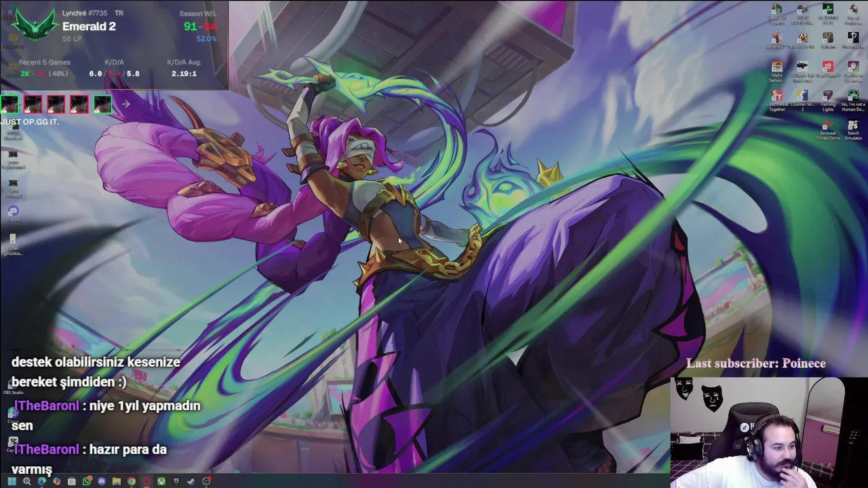The width and height of the screenshot is (868, 488).
Task: Open Discord from the taskbar
Action: point(102,481)
